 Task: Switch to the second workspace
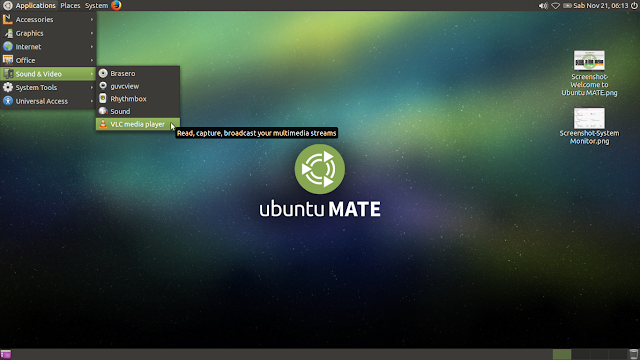pyautogui.click(x=580, y=354)
